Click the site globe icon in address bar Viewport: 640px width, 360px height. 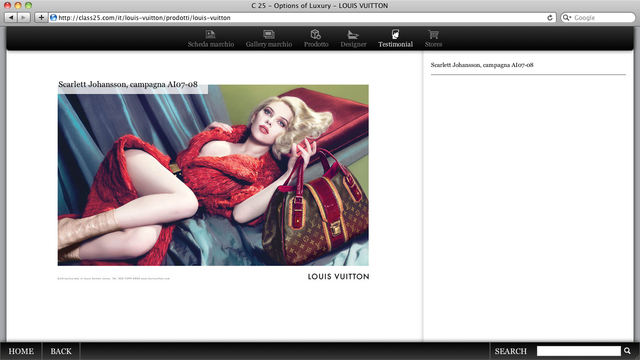click(x=53, y=18)
